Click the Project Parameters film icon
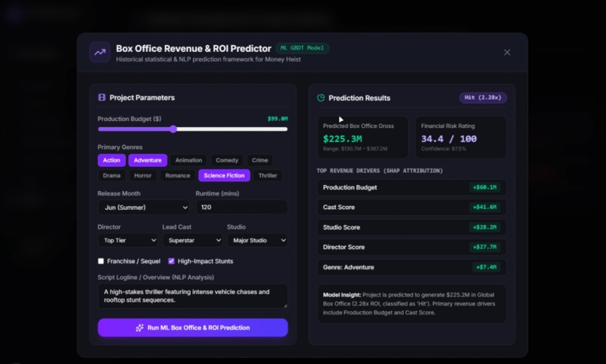 pyautogui.click(x=102, y=97)
